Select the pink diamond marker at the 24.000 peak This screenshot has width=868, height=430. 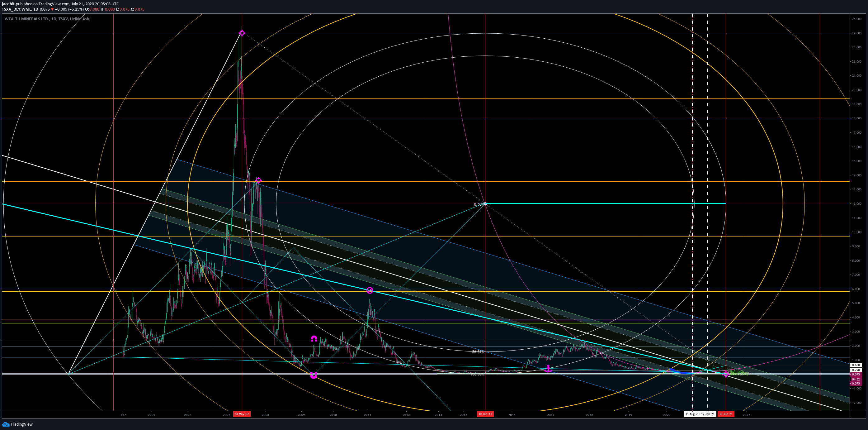coord(242,33)
